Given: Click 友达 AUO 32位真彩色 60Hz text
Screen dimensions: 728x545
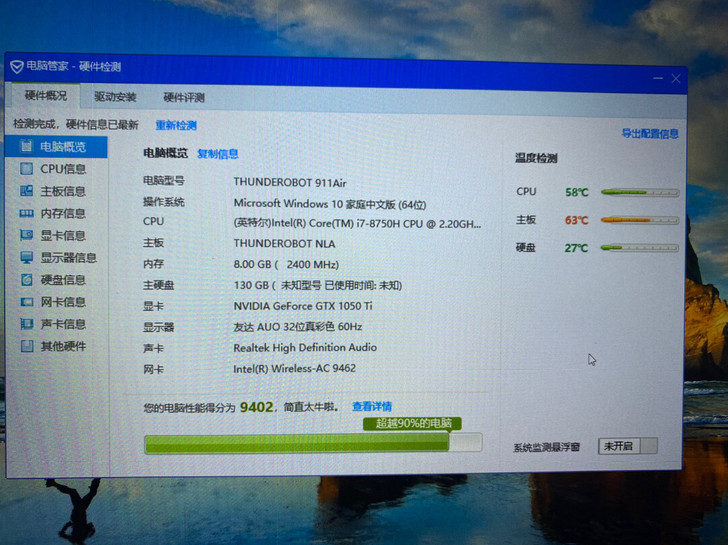Looking at the screenshot, I should [298, 327].
